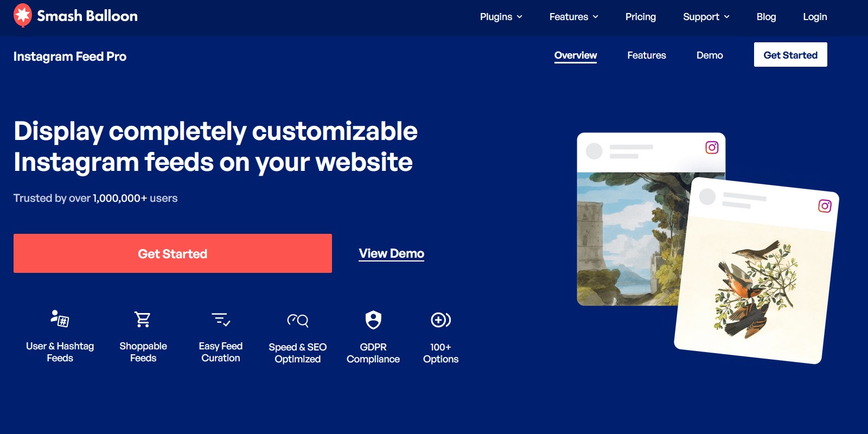Click the Smash Balloon logo icon

coord(23,15)
